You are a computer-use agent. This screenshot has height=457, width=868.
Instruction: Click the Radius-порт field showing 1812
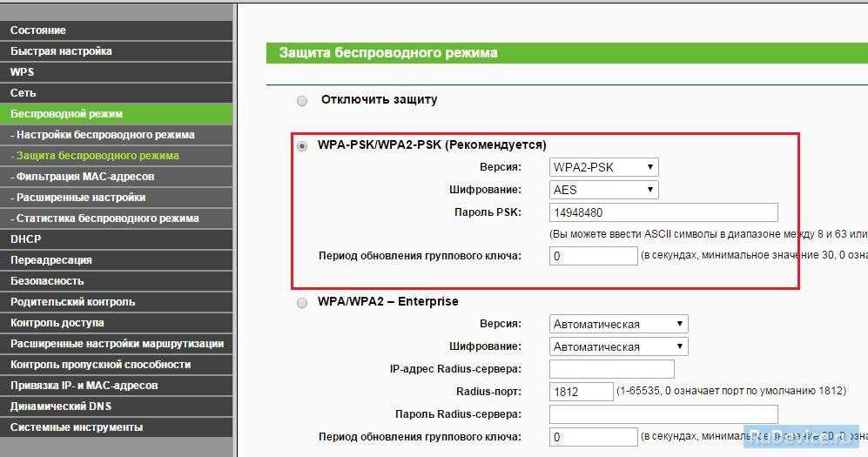(x=581, y=392)
